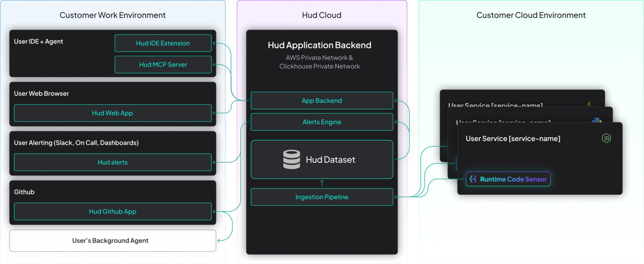Screen dimensions: 644x264
Task: Click the bracket icon in Runtime Code Sensor
Action: point(473,179)
